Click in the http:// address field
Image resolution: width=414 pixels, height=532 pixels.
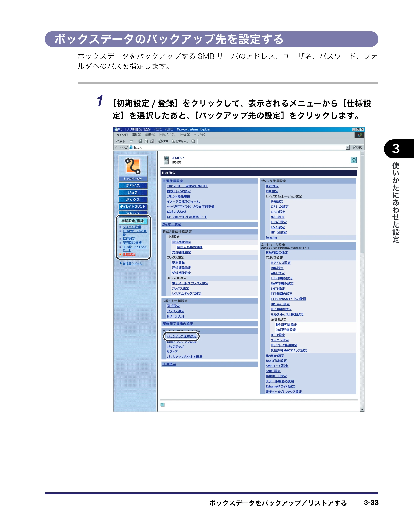pos(240,147)
